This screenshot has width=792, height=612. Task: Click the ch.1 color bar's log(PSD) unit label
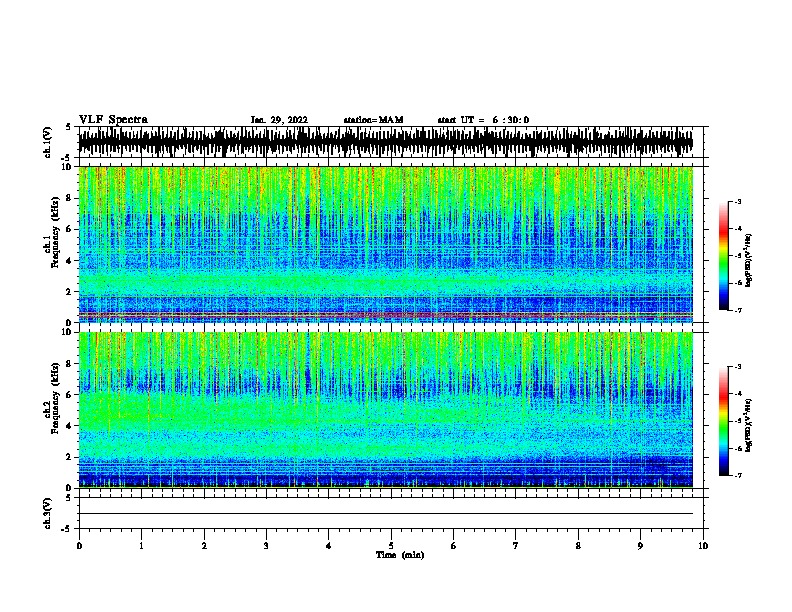pos(749,261)
